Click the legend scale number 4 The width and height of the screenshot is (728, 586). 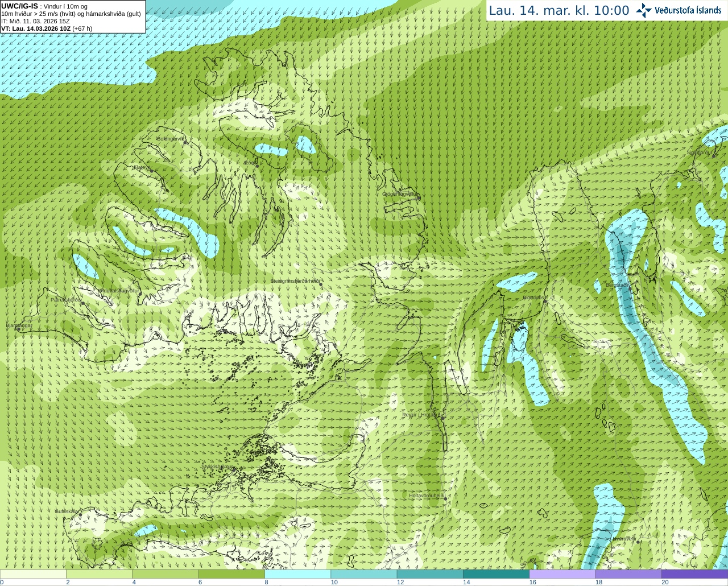coord(134,582)
